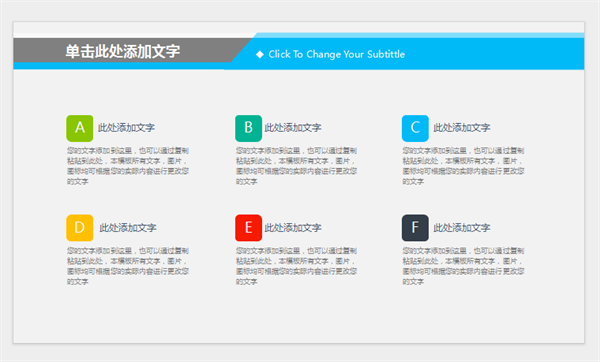Click heading 此处添加文字 beside icon D
This screenshot has height=362, width=600.
pos(128,228)
